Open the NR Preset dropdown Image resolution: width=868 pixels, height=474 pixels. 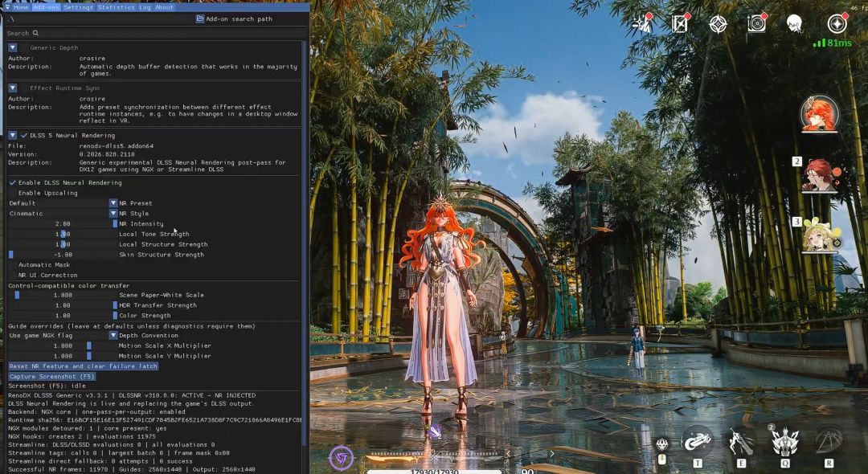[63, 203]
